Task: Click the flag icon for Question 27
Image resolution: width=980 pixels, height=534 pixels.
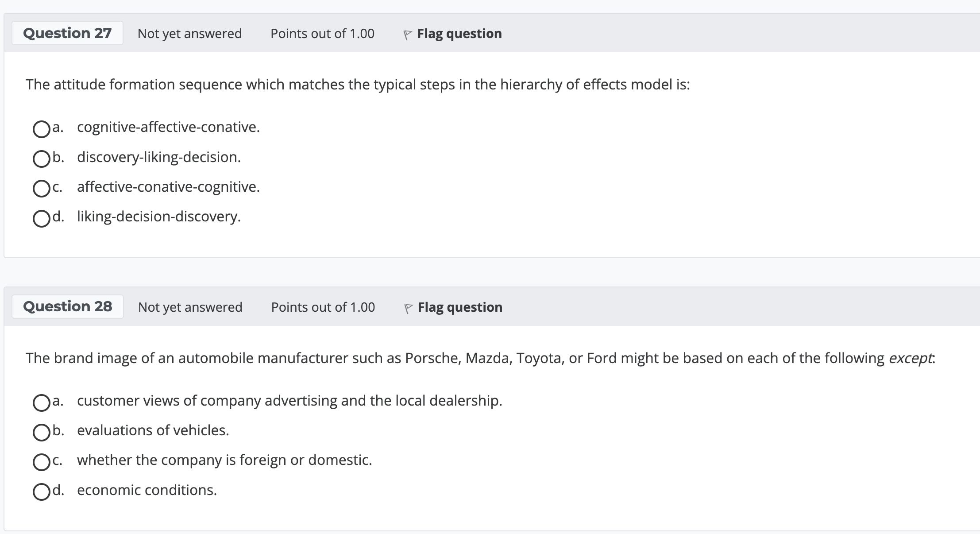Action: (x=407, y=35)
